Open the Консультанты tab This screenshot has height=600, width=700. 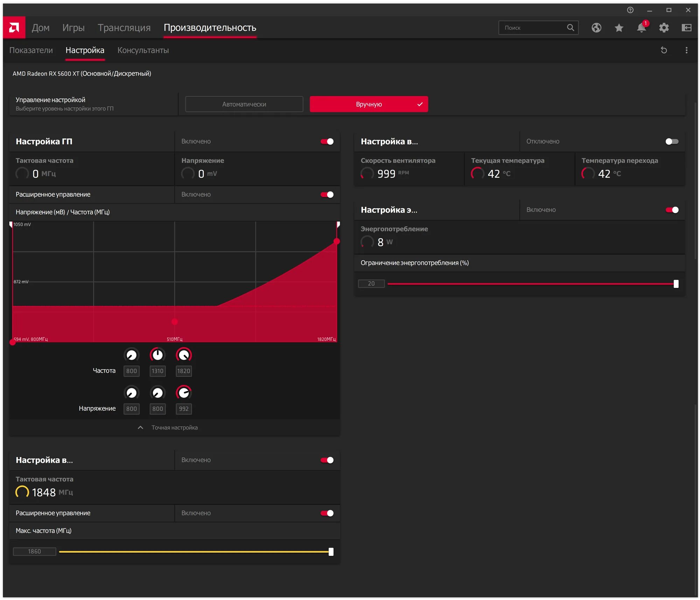pyautogui.click(x=143, y=50)
